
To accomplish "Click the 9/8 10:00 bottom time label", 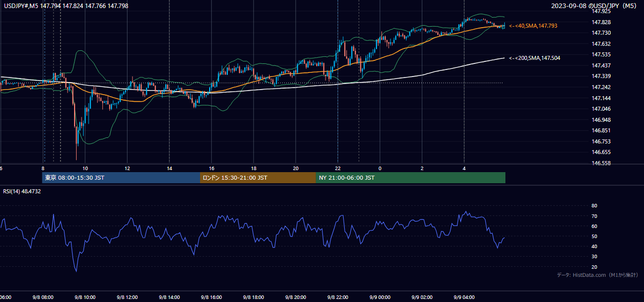I will pyautogui.click(x=85, y=297).
